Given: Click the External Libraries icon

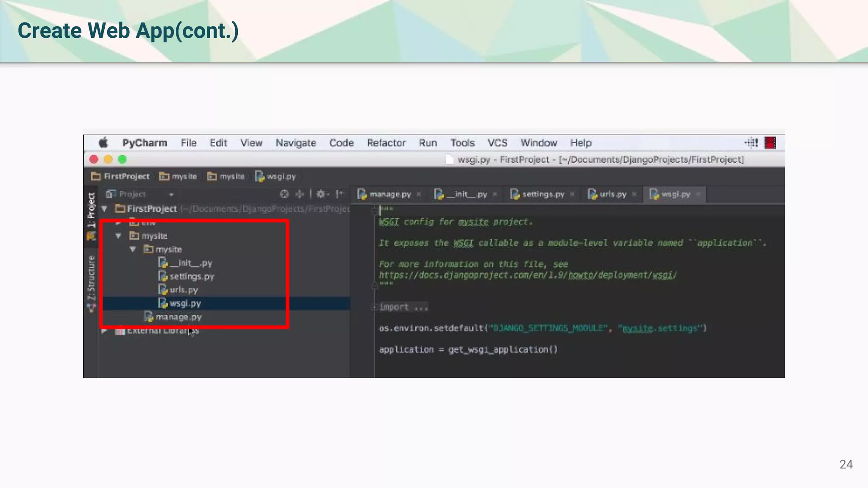Looking at the screenshot, I should (x=120, y=331).
